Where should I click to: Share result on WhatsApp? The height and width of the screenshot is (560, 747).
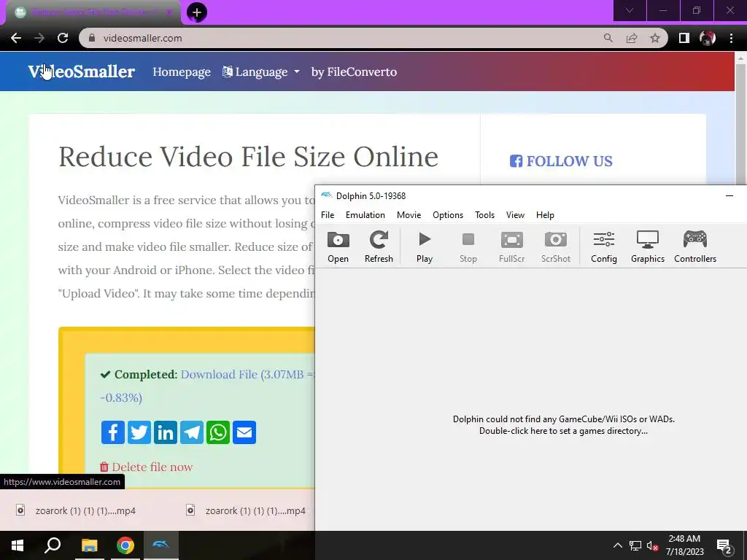coord(218,432)
